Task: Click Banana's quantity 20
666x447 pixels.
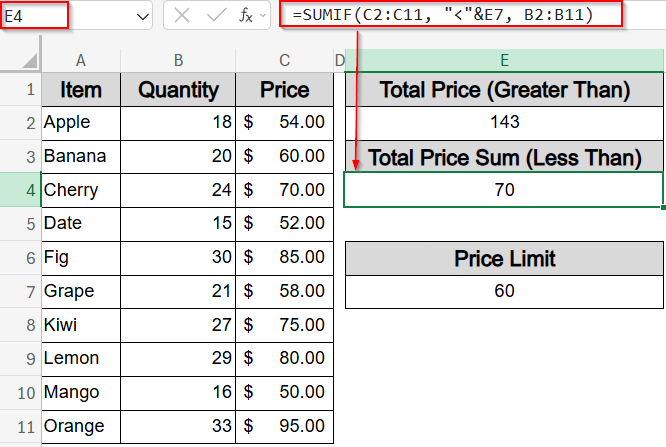Action: (178, 157)
